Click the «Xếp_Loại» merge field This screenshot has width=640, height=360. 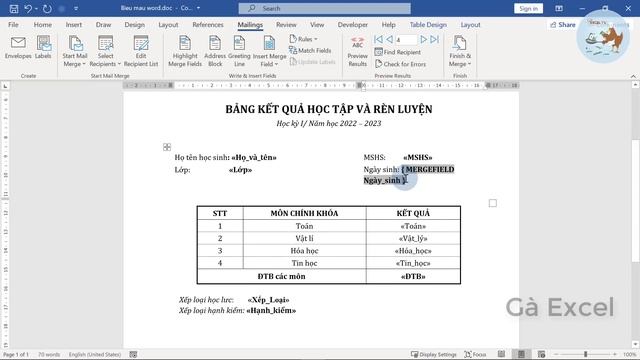(x=269, y=300)
